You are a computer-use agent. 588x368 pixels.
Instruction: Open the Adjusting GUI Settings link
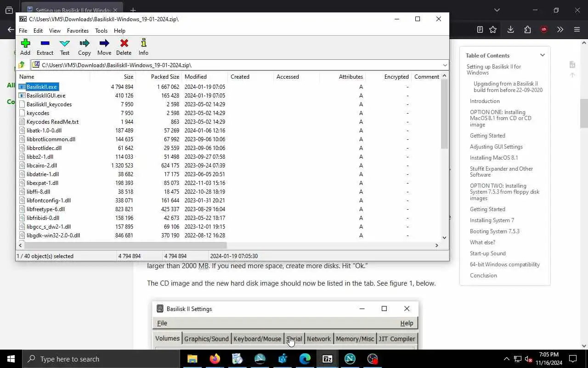tap(496, 147)
